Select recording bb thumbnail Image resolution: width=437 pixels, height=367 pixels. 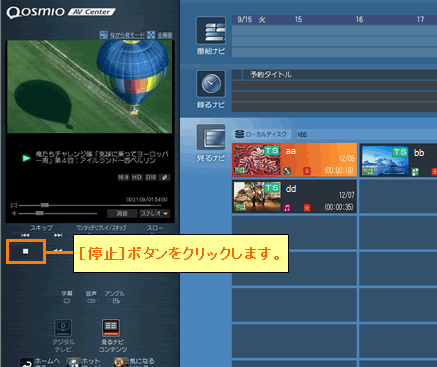[385, 160]
